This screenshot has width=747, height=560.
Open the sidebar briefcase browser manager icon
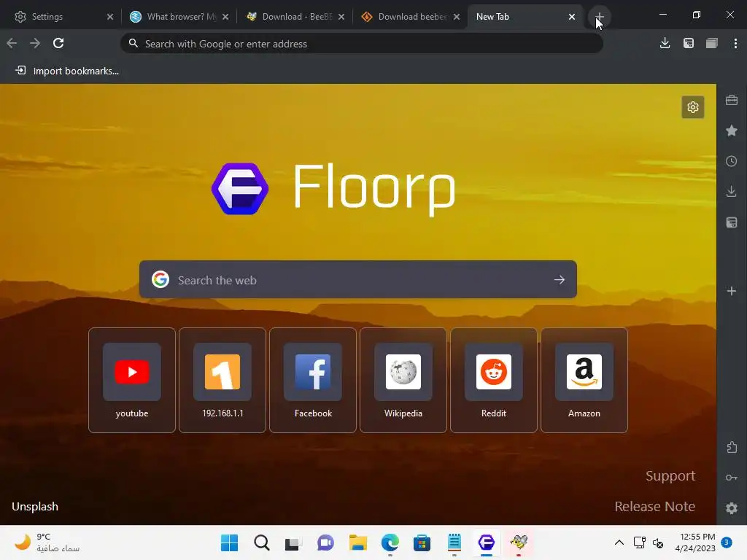coord(731,100)
